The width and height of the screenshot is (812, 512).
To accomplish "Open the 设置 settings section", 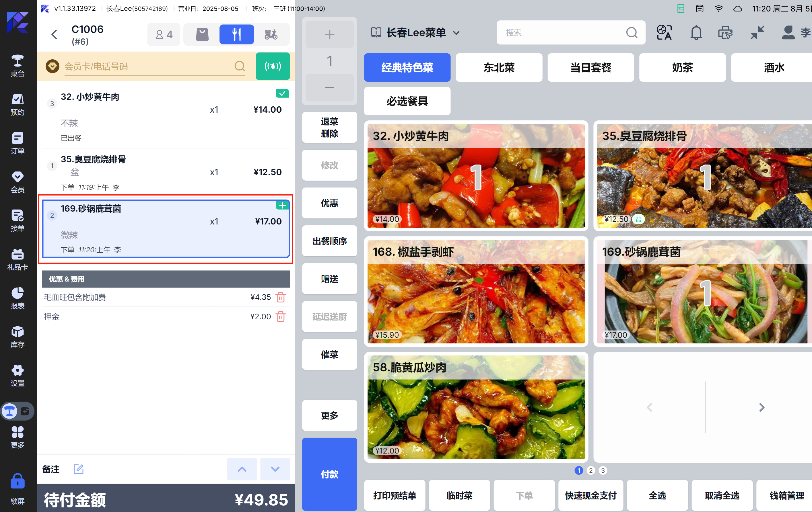I will point(18,376).
